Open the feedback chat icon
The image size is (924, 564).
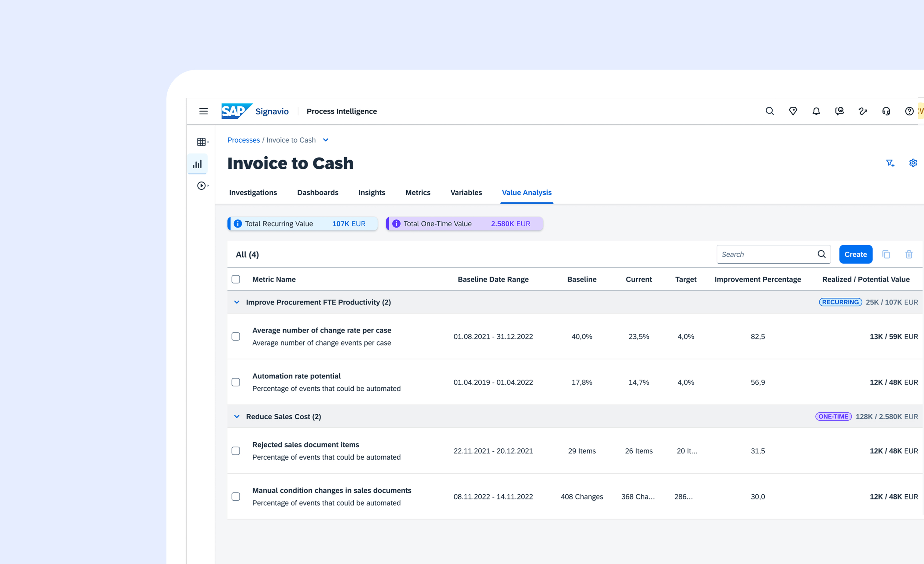839,111
